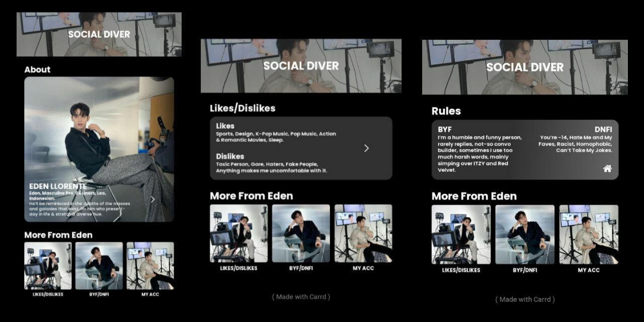
Task: Open the My Acc thumbnail under the About panel
Action: point(150,266)
